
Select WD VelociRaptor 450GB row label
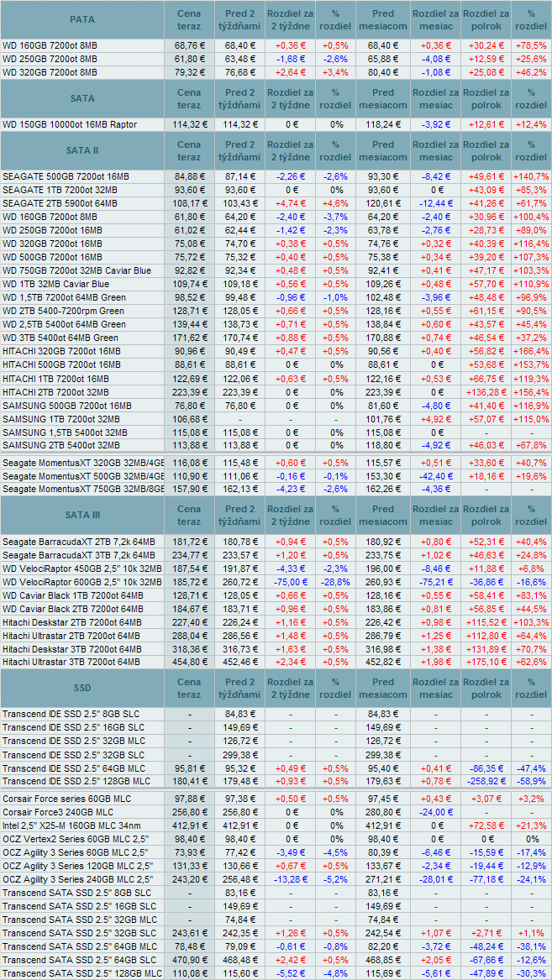click(x=81, y=569)
